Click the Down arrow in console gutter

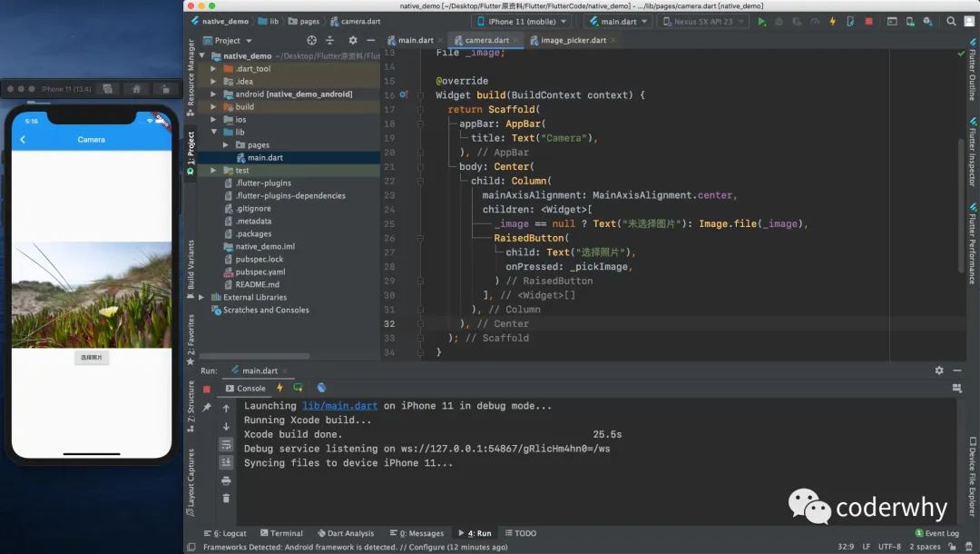tap(226, 427)
